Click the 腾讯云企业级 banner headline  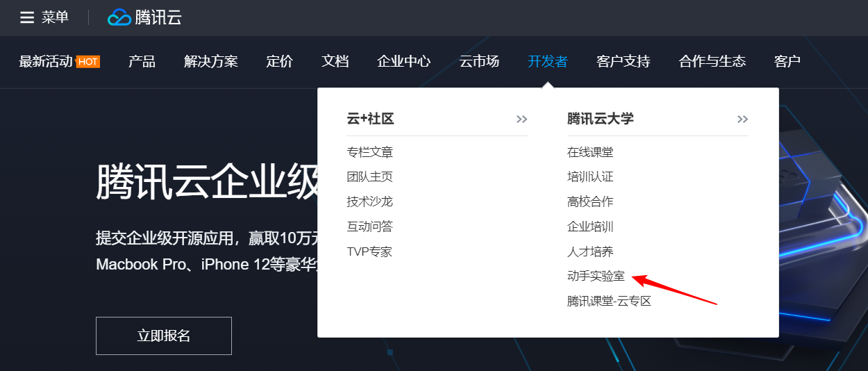tap(207, 182)
